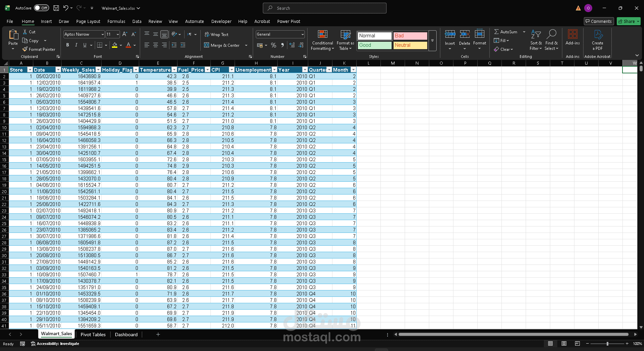This screenshot has width=644, height=351.
Task: Click the Increase Indent icon
Action: (x=183, y=45)
